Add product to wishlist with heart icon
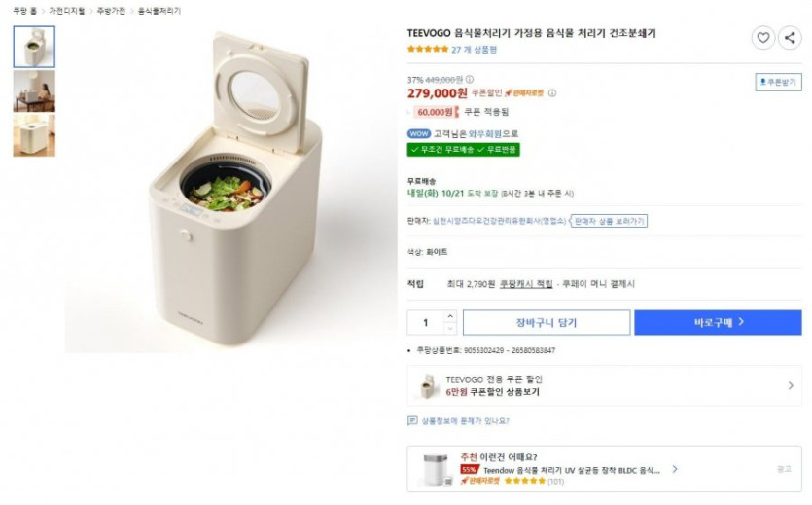Viewport: 812px width, 505px height. (763, 38)
